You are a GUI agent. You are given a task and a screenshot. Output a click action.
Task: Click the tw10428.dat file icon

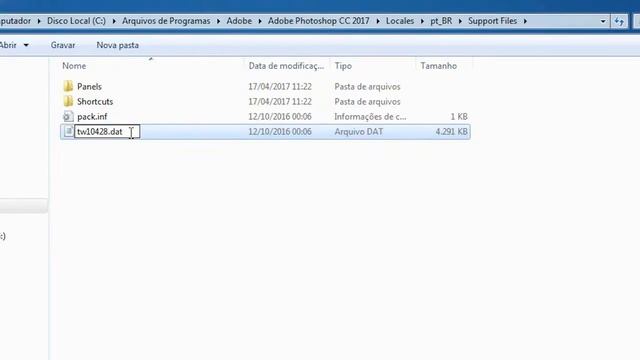[x=68, y=131]
